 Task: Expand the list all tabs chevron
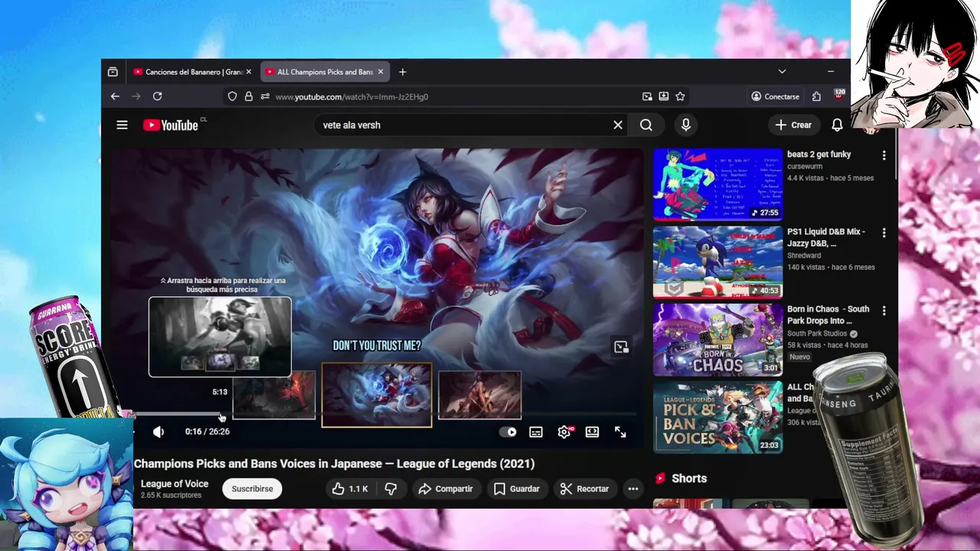pos(782,71)
